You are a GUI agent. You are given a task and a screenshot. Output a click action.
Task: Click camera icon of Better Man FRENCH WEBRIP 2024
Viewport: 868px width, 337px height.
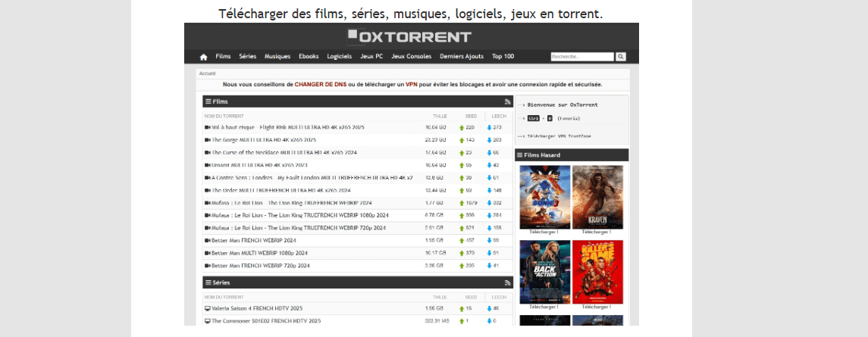[x=208, y=241]
